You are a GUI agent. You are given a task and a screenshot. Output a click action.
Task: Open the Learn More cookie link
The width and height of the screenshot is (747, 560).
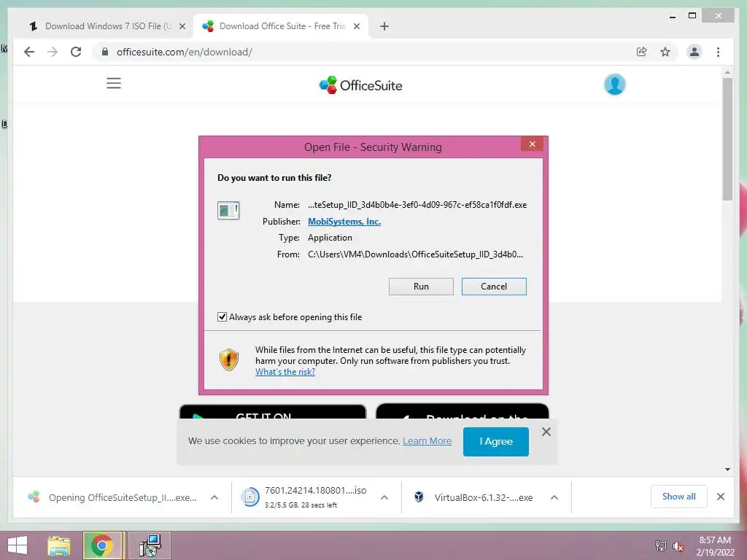427,441
